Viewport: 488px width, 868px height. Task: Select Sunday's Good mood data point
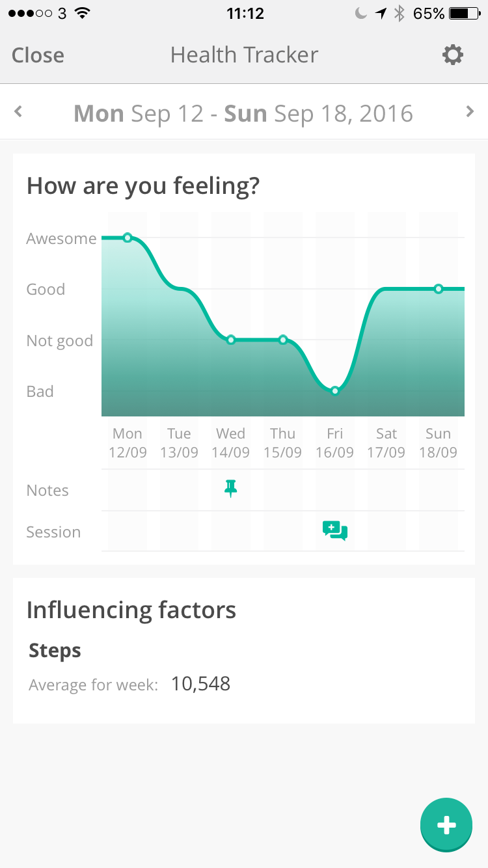click(x=439, y=289)
